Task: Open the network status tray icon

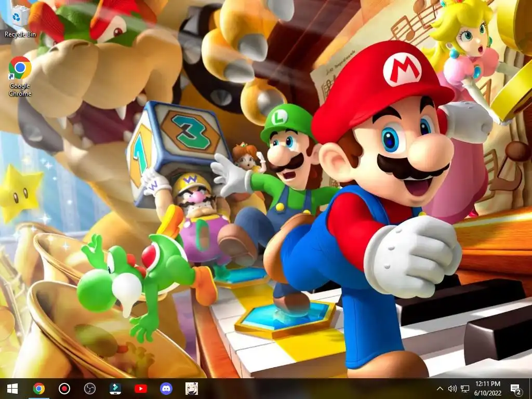Action: (x=465, y=389)
